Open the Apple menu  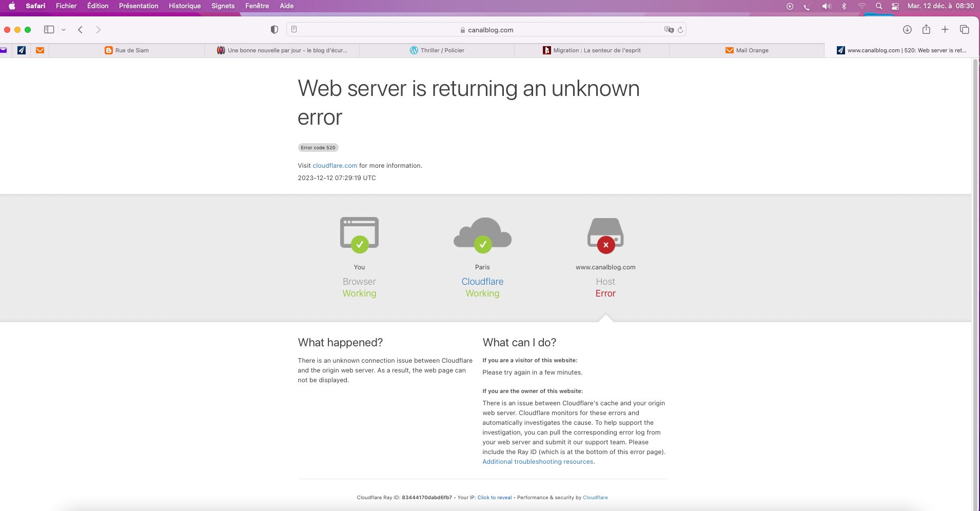pyautogui.click(x=12, y=6)
